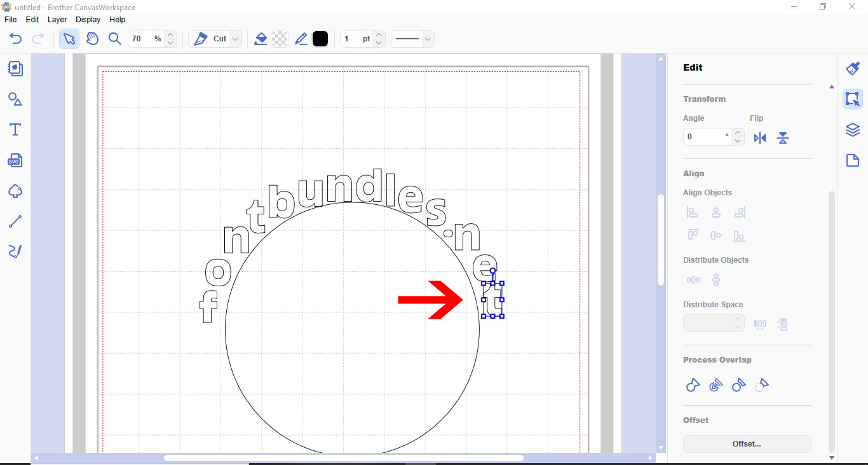Click the Cut operation pen icon
Viewport: 868px width, 465px height.
(201, 39)
